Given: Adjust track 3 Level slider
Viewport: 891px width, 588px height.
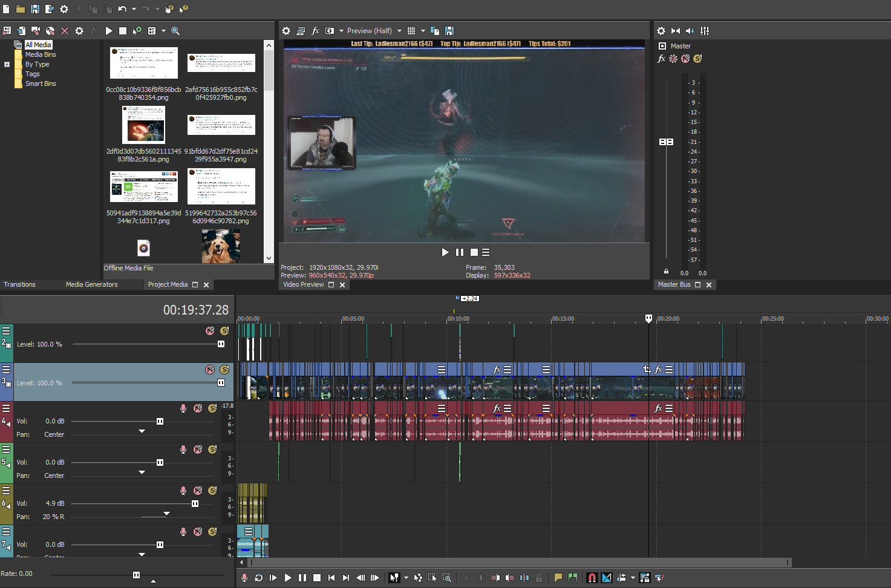Looking at the screenshot, I should point(221,382).
